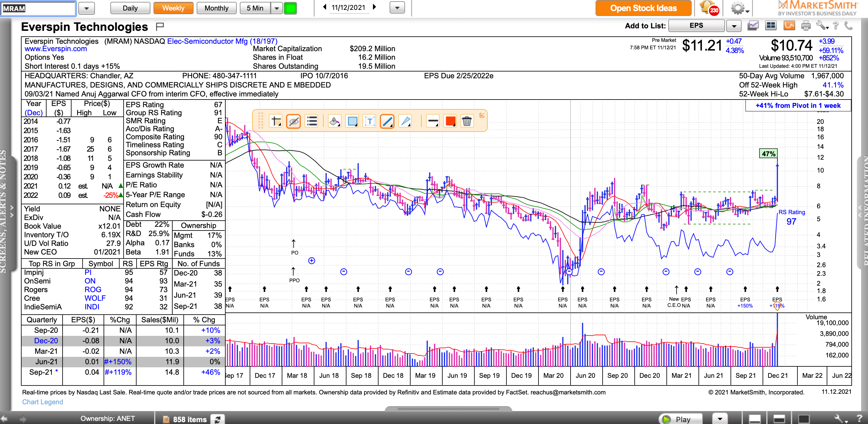This screenshot has height=424, width=868.
Task: Open the Add to List dropdown arrow
Action: pyautogui.click(x=734, y=26)
